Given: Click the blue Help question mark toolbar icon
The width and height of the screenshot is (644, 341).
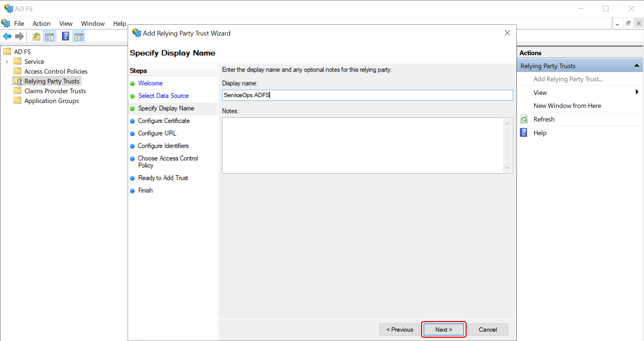Looking at the screenshot, I should click(66, 36).
